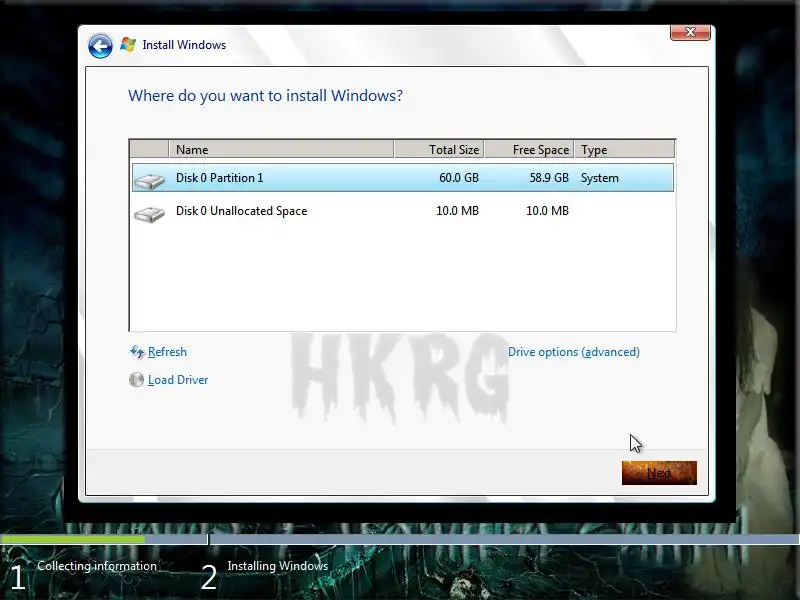Click the drive icon for Disk 0 Partition 1
This screenshot has width=800, height=600.
tap(149, 181)
